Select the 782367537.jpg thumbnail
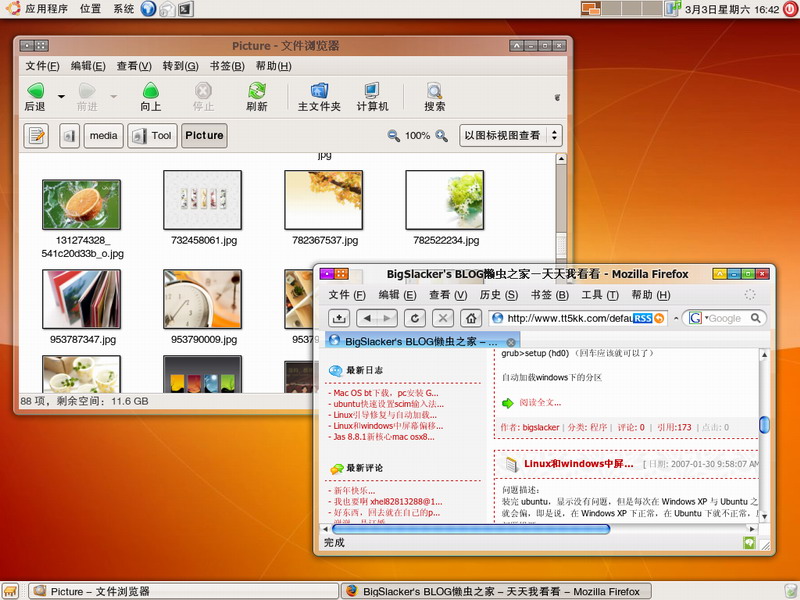The height and width of the screenshot is (600, 800). (x=323, y=200)
